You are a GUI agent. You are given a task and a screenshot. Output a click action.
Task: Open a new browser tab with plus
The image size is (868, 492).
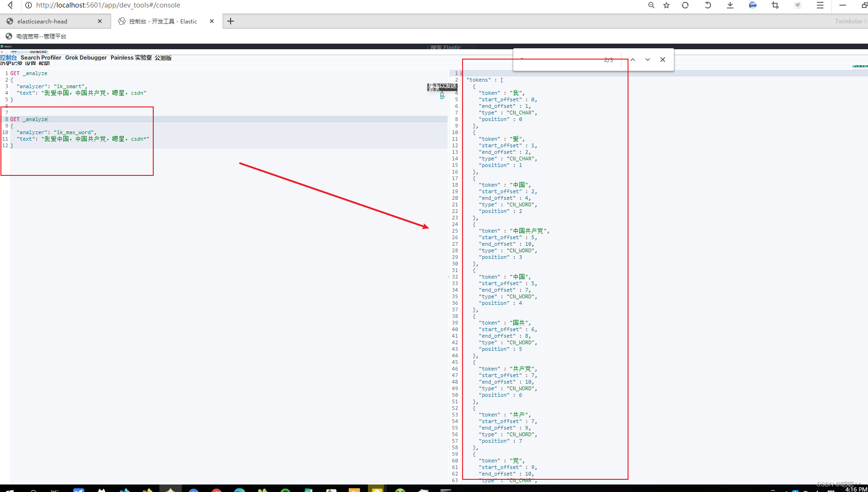click(x=231, y=21)
